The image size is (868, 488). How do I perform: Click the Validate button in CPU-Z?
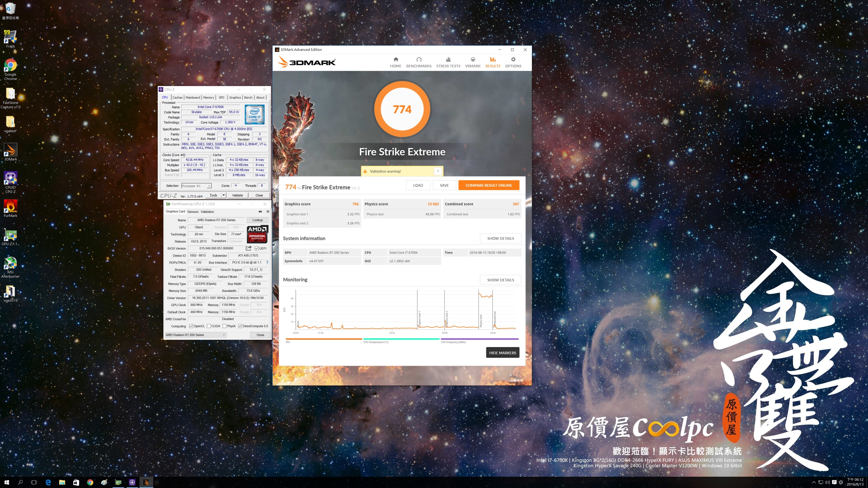237,195
